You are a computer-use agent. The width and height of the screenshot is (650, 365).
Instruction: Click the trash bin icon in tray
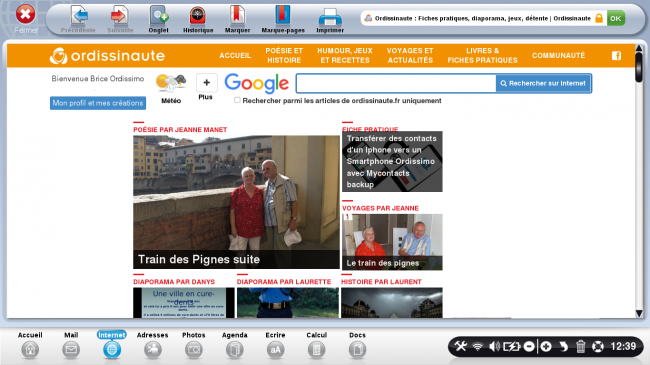pos(580,346)
